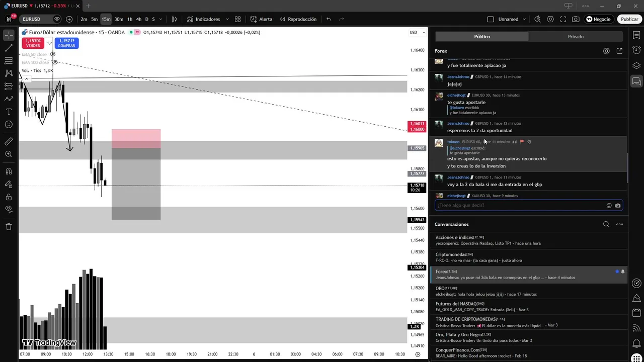Open the candlestick chart type menu
644x362 pixels.
[x=174, y=19]
